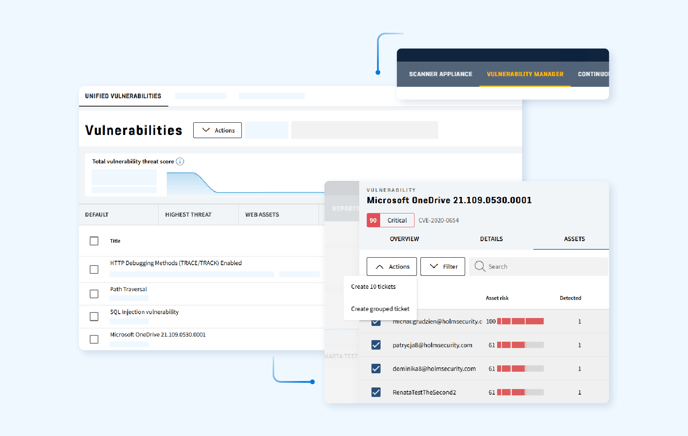The width and height of the screenshot is (688, 436).
Task: Uncheck RenataTestTheSecond2 asset checkbox
Action: pyautogui.click(x=376, y=392)
